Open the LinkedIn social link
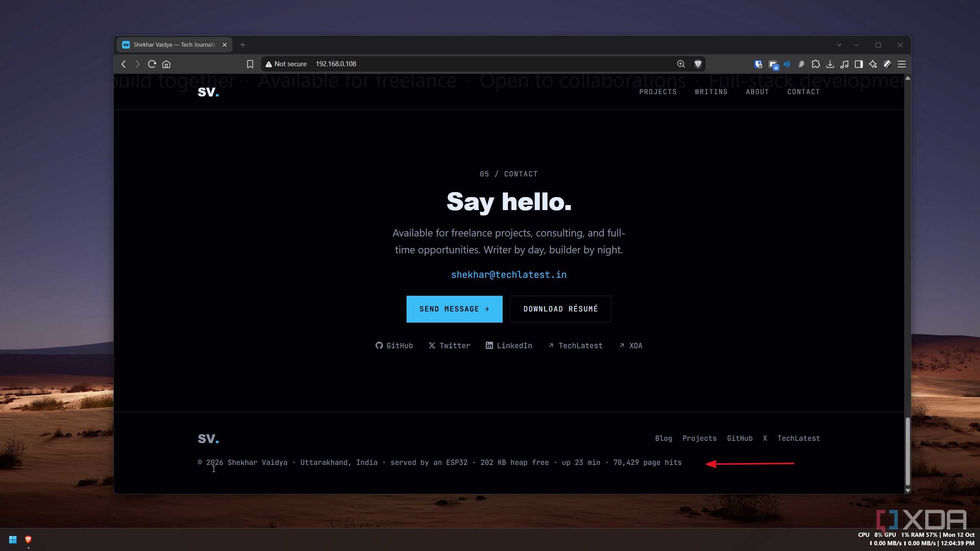The height and width of the screenshot is (551, 980). pyautogui.click(x=509, y=346)
